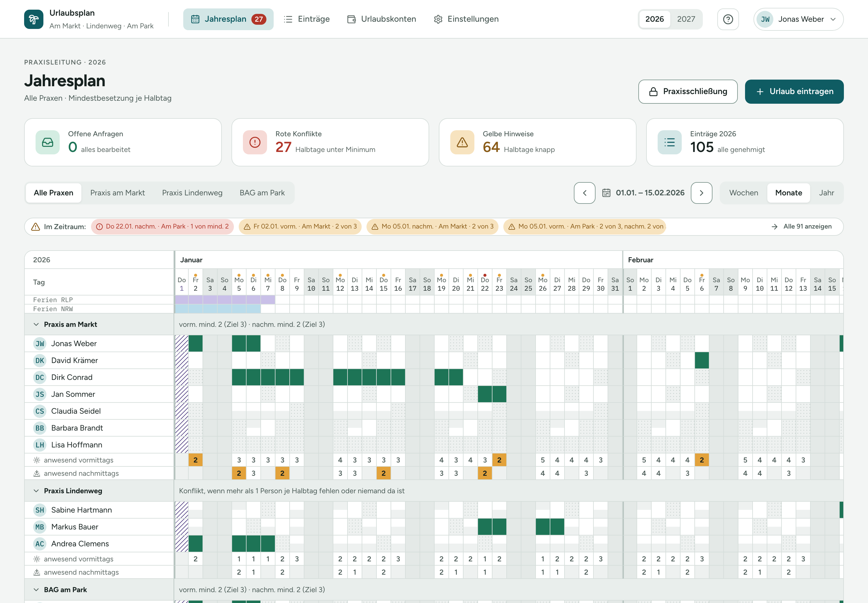The image size is (868, 603).
Task: Collapse the BAG am Park group
Action: pos(36,590)
